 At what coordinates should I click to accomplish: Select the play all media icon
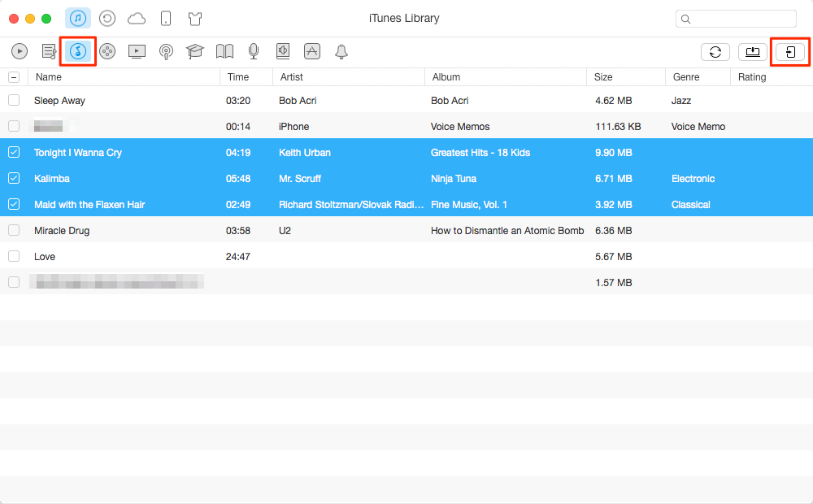click(20, 51)
